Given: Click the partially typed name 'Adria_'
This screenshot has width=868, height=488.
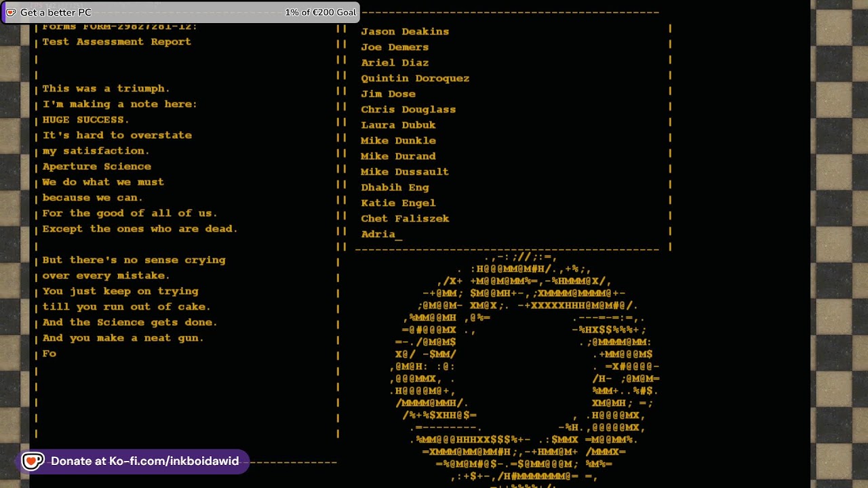Looking at the screenshot, I should pos(381,235).
